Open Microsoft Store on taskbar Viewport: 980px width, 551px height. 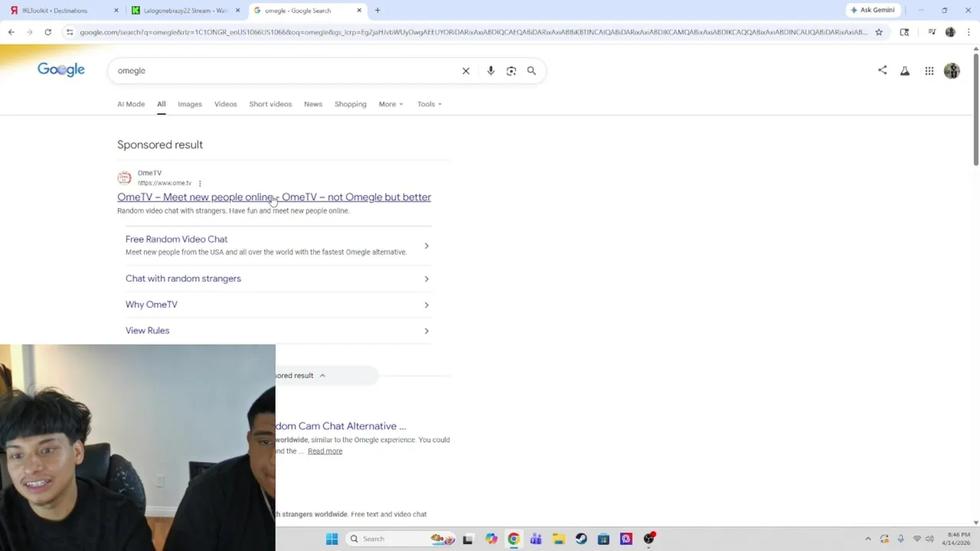coord(603,539)
